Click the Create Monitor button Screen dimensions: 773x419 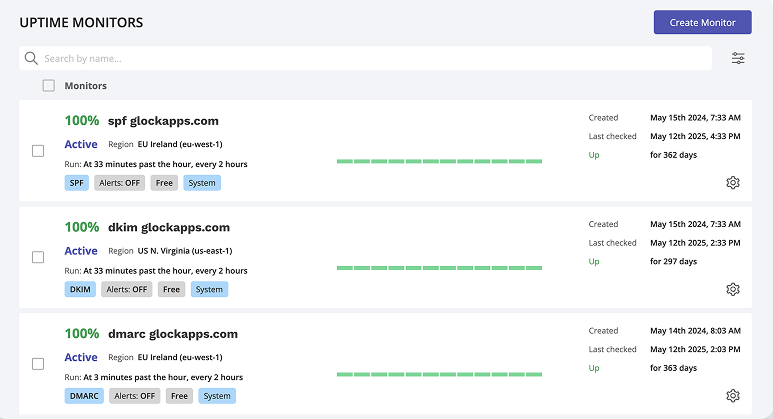pos(702,22)
